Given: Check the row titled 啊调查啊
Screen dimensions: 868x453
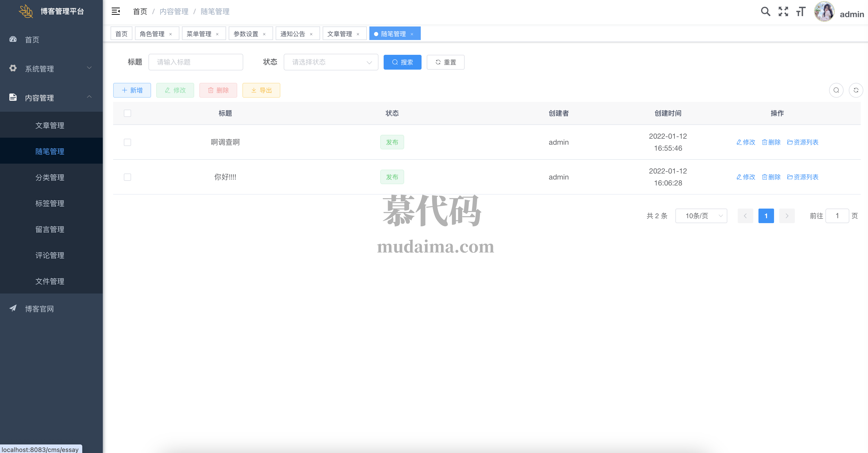Looking at the screenshot, I should pos(127,142).
